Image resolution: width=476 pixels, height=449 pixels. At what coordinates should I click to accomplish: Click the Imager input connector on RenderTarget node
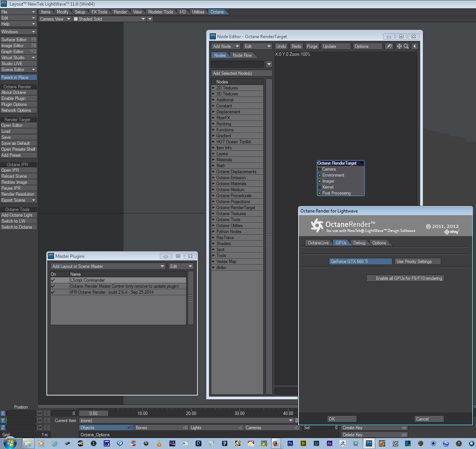pyautogui.click(x=319, y=181)
